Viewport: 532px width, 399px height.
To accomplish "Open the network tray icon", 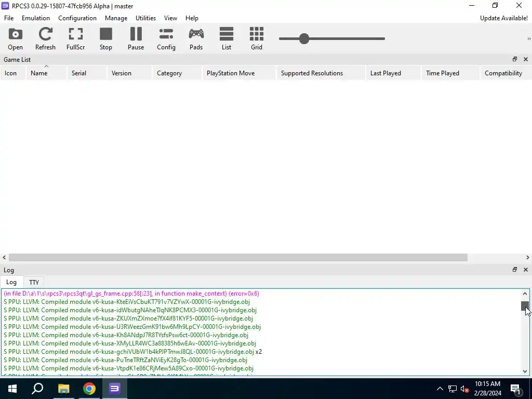I will [x=453, y=389].
